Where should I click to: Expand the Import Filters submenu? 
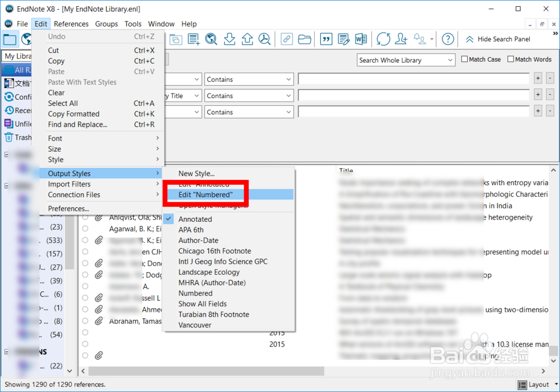[x=101, y=184]
